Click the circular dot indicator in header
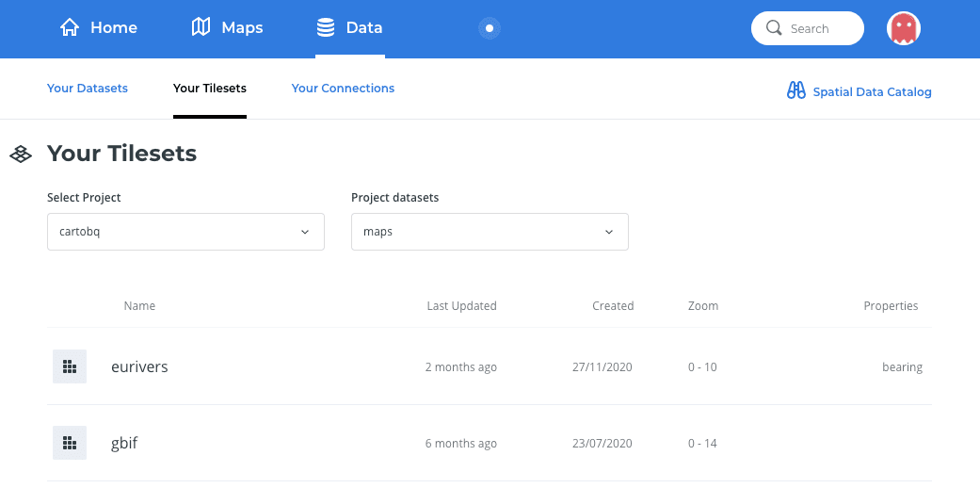This screenshot has width=980, height=488. tap(490, 28)
